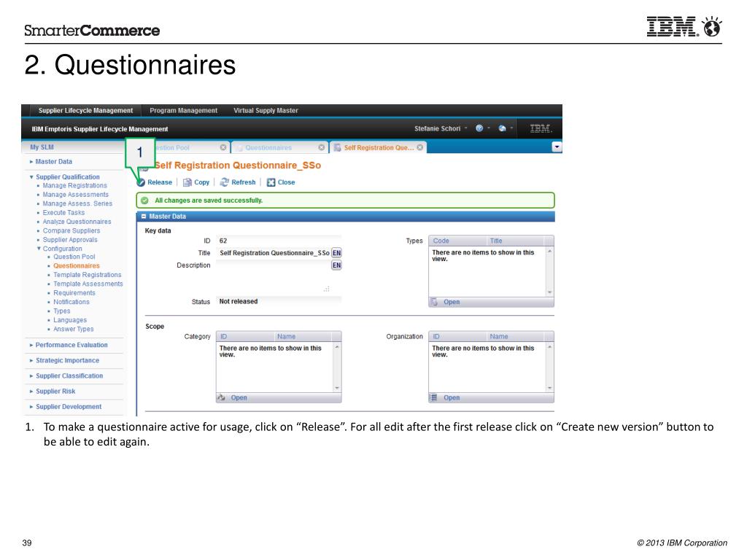Close the Question Pool tab
The image size is (747, 560).
coord(223,147)
